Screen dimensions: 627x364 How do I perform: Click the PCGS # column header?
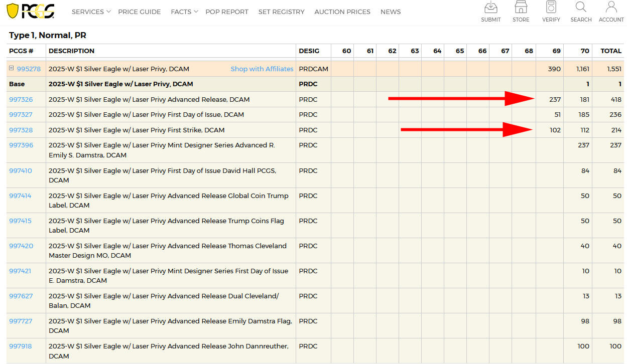pyautogui.click(x=21, y=51)
